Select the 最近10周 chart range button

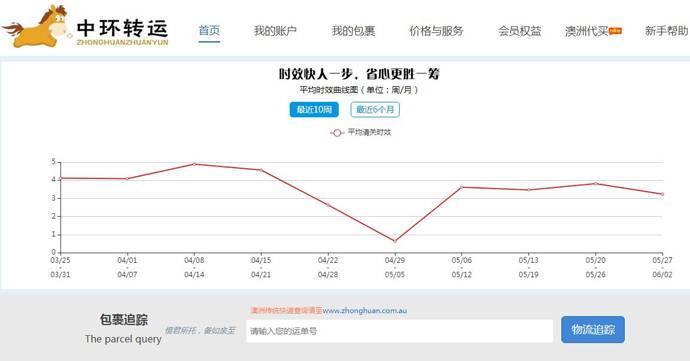coord(314,110)
